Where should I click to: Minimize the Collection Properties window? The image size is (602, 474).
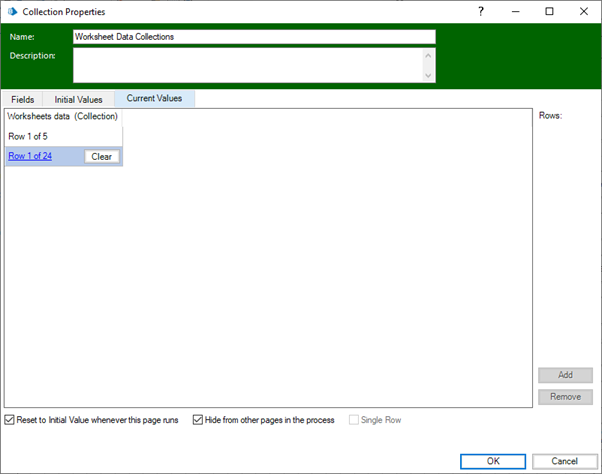pyautogui.click(x=515, y=12)
